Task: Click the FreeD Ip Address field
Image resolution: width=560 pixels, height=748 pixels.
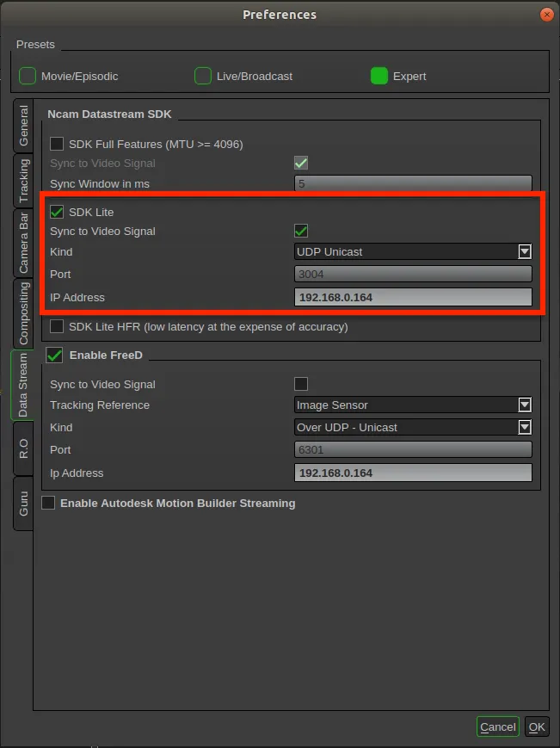Action: pos(413,473)
